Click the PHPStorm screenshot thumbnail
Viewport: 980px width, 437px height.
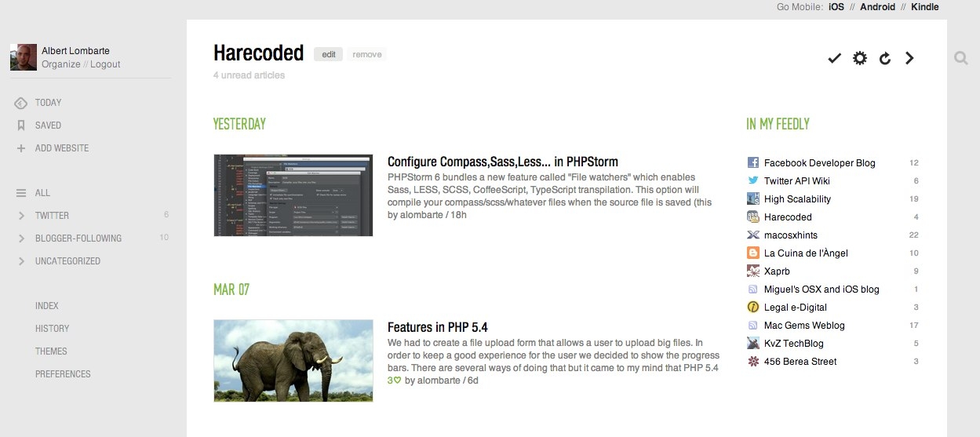(293, 195)
